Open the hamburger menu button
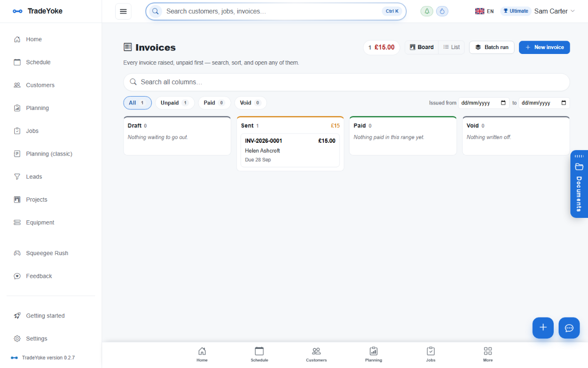Viewport: 588px width, 368px height. pyautogui.click(x=123, y=11)
